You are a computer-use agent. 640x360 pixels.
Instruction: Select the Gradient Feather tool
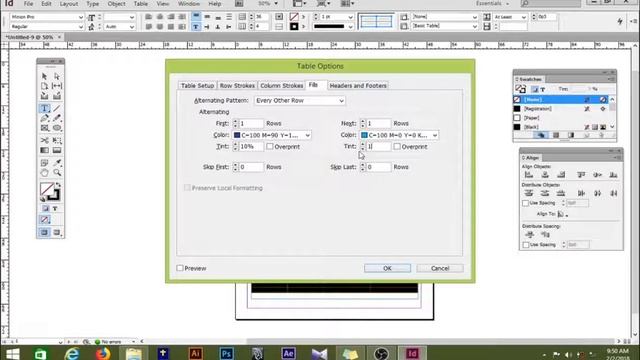pyautogui.click(x=57, y=150)
